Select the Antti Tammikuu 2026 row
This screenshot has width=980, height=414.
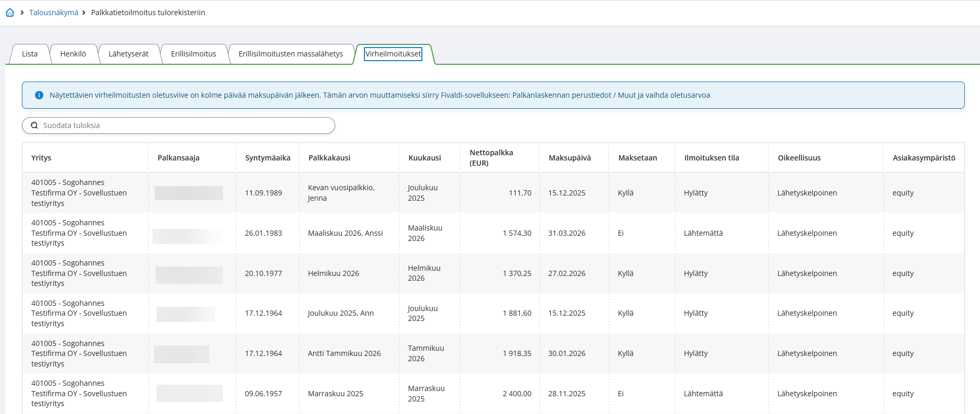[344, 353]
